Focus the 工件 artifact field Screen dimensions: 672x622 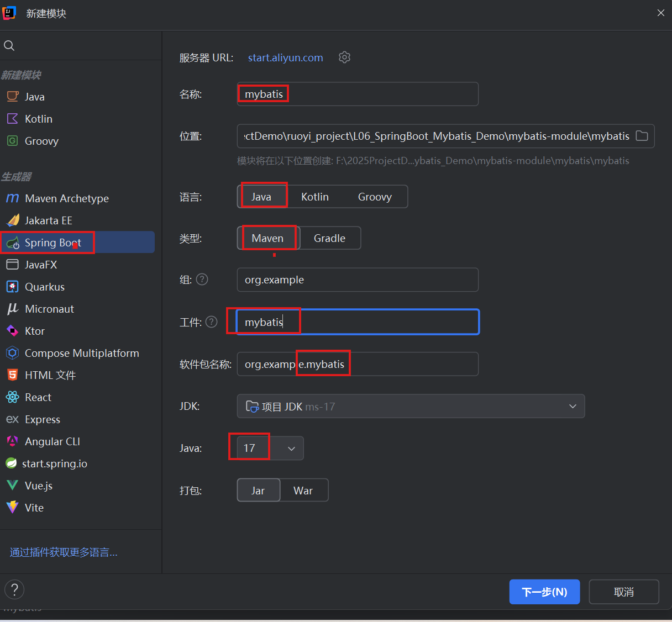coord(358,322)
